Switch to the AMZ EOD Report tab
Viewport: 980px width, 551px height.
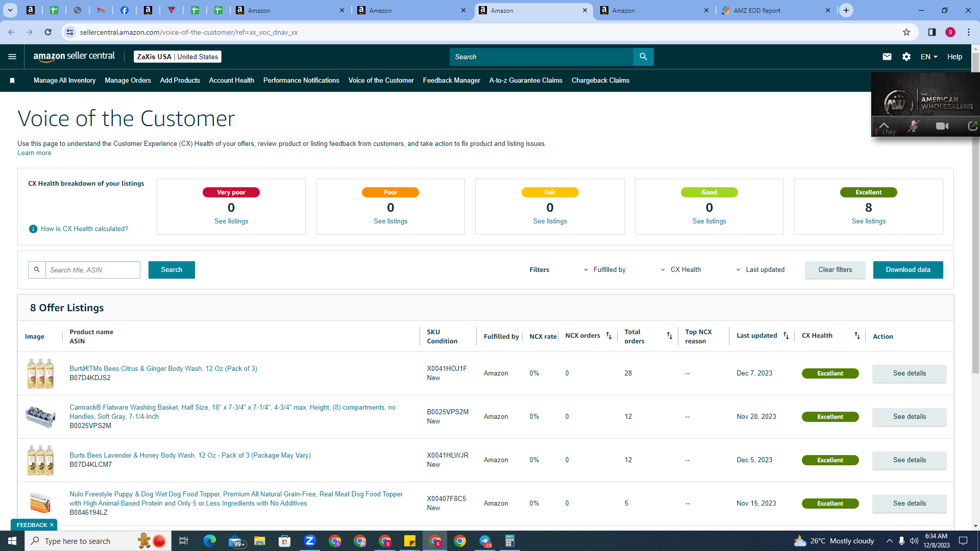pos(776,10)
